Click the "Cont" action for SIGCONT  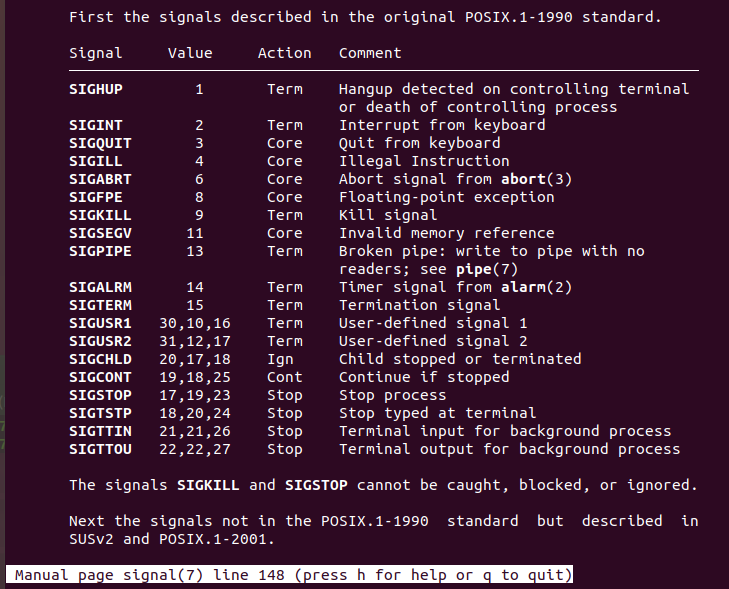click(x=284, y=377)
